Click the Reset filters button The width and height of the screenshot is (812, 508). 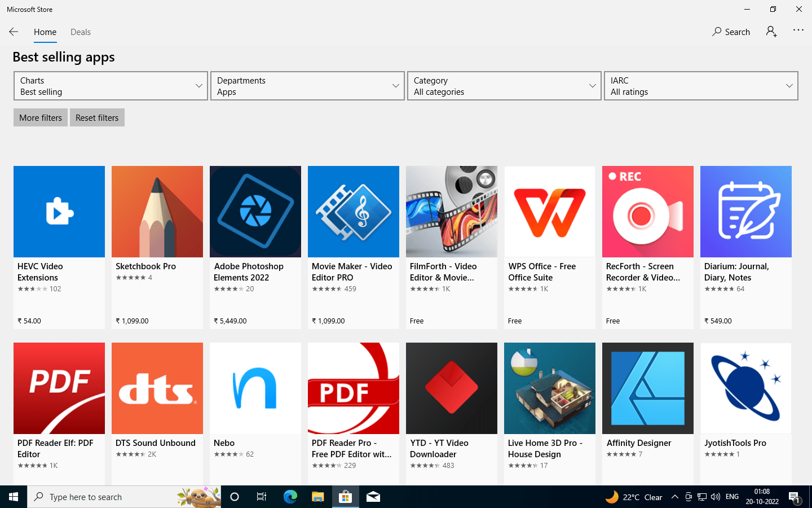point(97,117)
